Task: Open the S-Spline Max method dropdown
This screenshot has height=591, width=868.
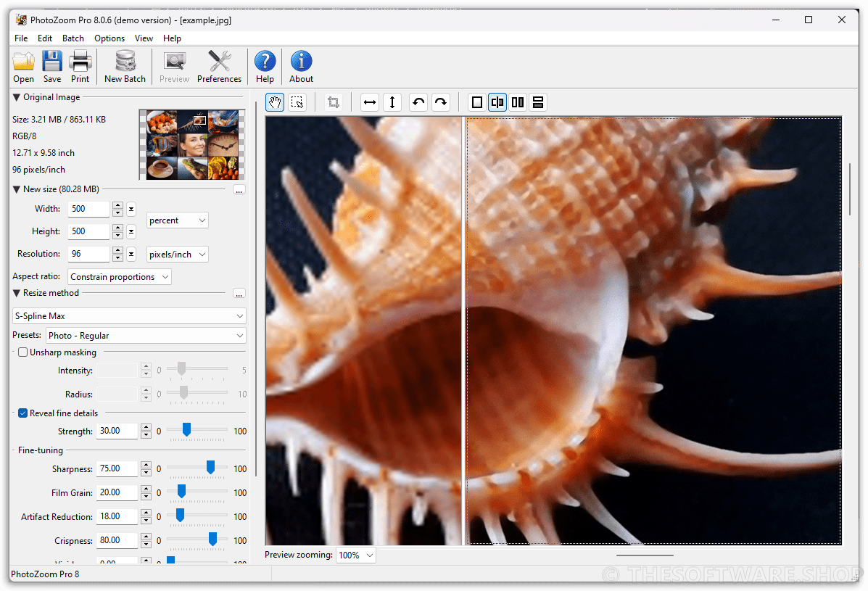Action: click(129, 316)
